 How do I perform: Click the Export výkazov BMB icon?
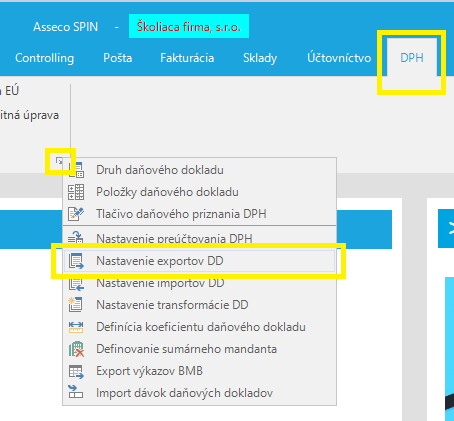pos(76,371)
